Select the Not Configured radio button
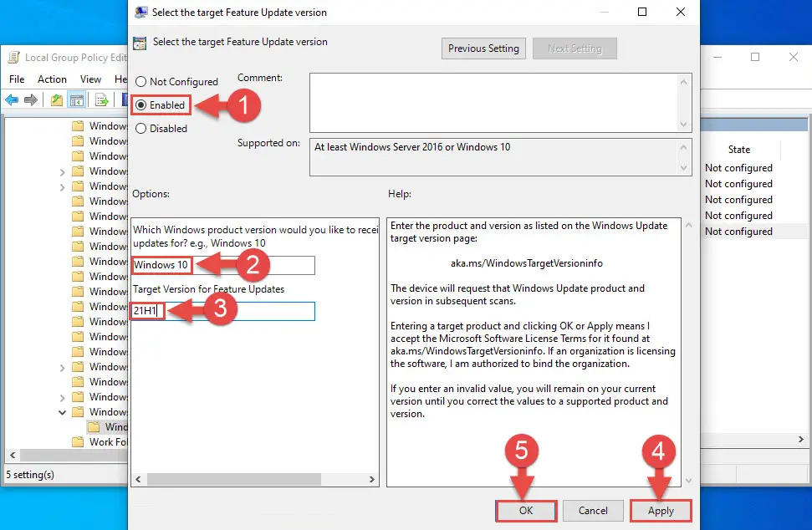Viewport: 812px width, 530px height. click(140, 82)
